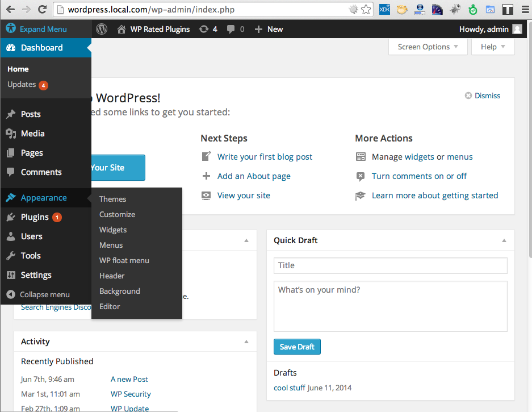Click the WordPress logo in admin bar
The width and height of the screenshot is (532, 412).
[102, 29]
